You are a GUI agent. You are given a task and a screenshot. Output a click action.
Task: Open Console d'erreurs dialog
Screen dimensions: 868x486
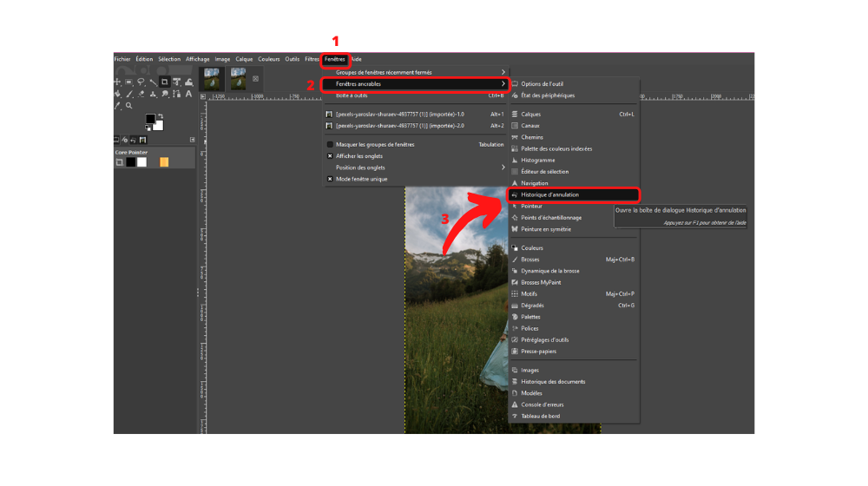point(574,404)
